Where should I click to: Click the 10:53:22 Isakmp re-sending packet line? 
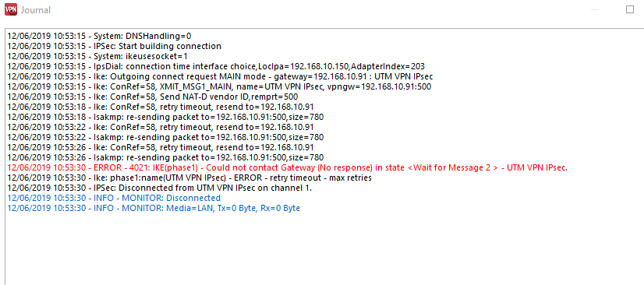coord(165,137)
